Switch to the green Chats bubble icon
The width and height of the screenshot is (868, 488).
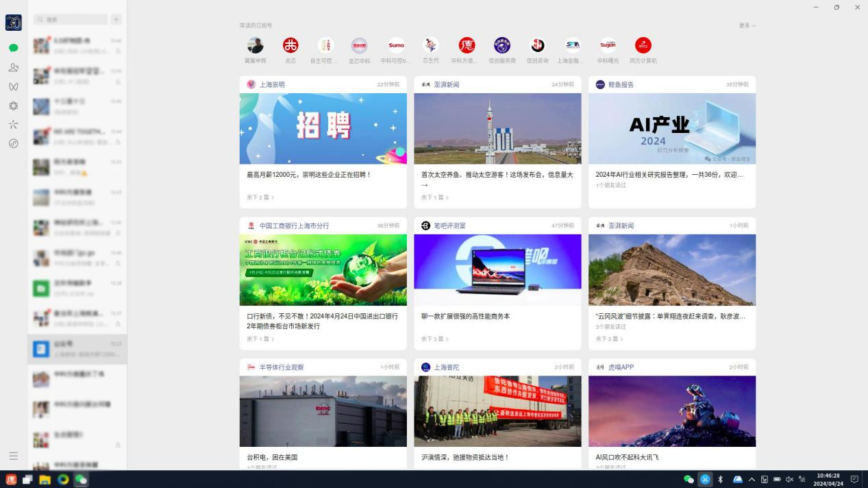[13, 48]
